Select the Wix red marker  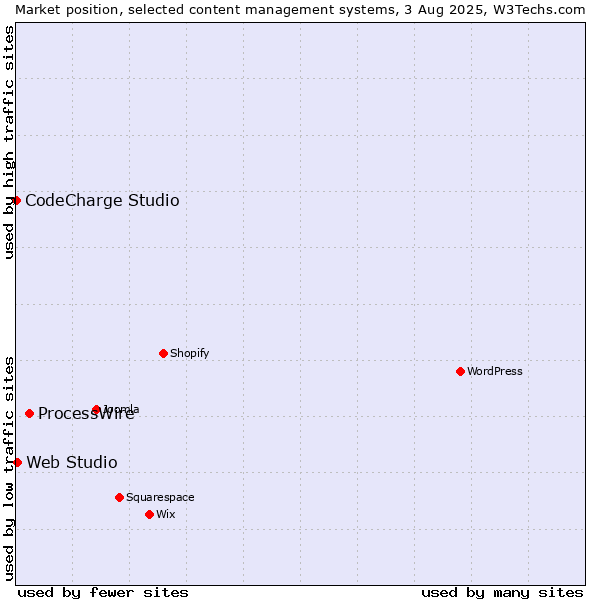point(150,515)
